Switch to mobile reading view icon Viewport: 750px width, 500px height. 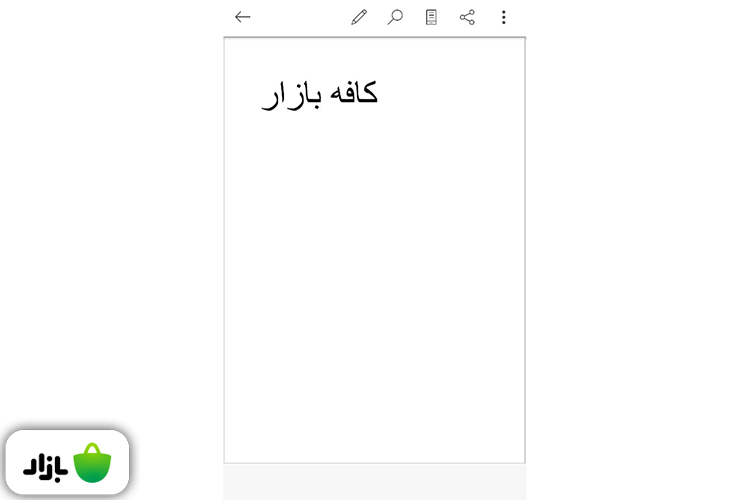pos(431,17)
